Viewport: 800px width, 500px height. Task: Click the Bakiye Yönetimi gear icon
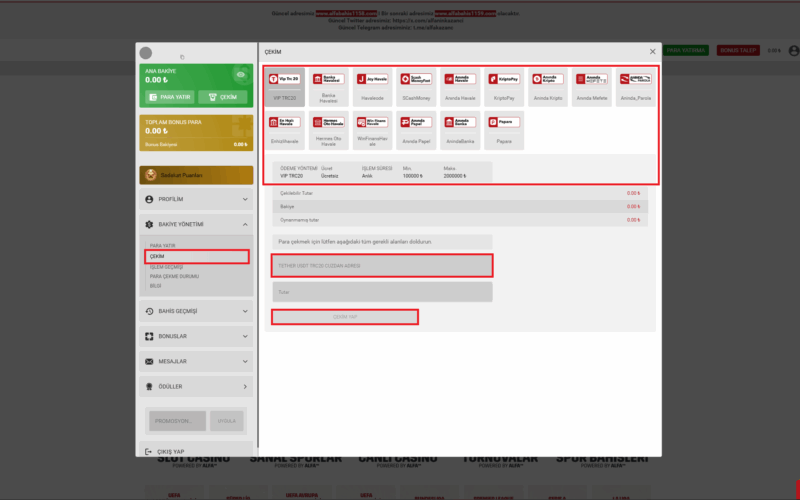point(149,224)
